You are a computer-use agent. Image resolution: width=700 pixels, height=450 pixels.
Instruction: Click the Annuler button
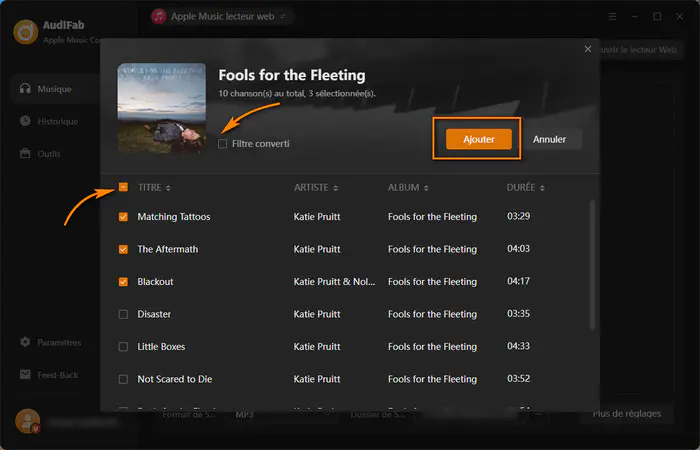[550, 139]
